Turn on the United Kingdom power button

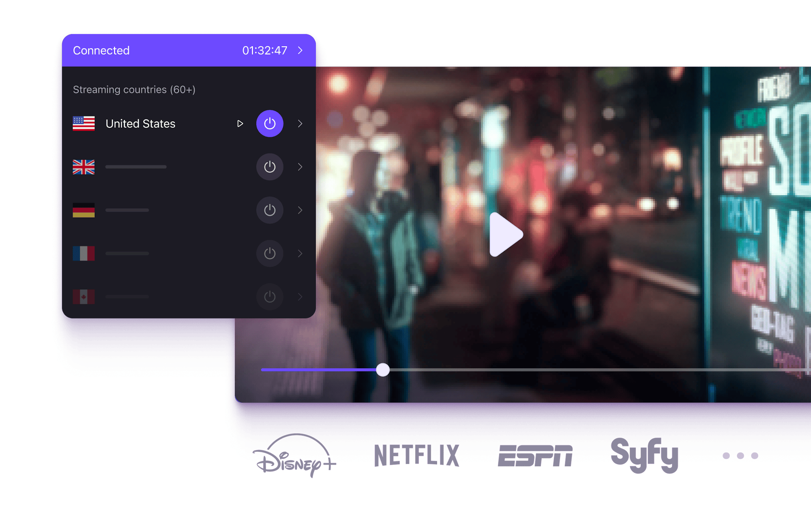point(270,167)
